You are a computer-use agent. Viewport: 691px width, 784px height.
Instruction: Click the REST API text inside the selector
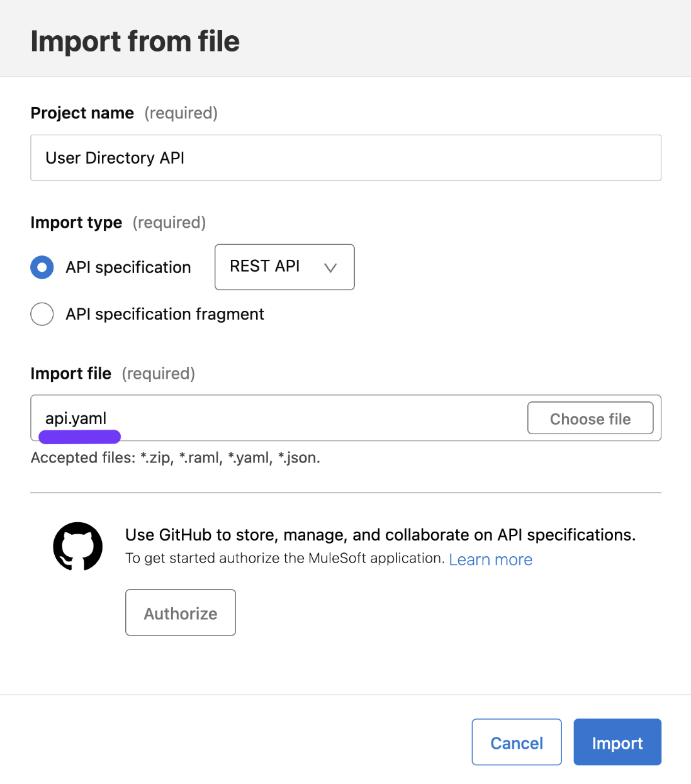pos(264,266)
